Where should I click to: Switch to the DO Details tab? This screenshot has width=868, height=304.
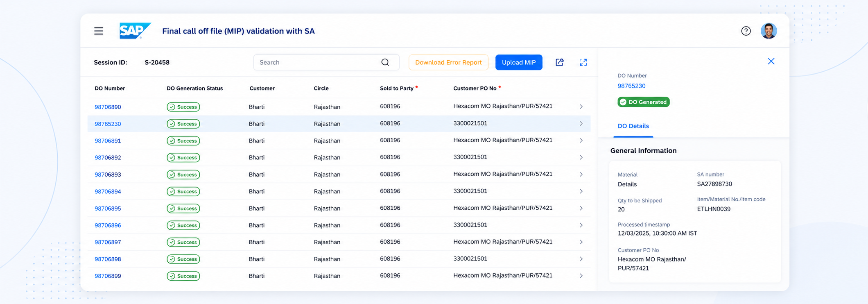(633, 126)
